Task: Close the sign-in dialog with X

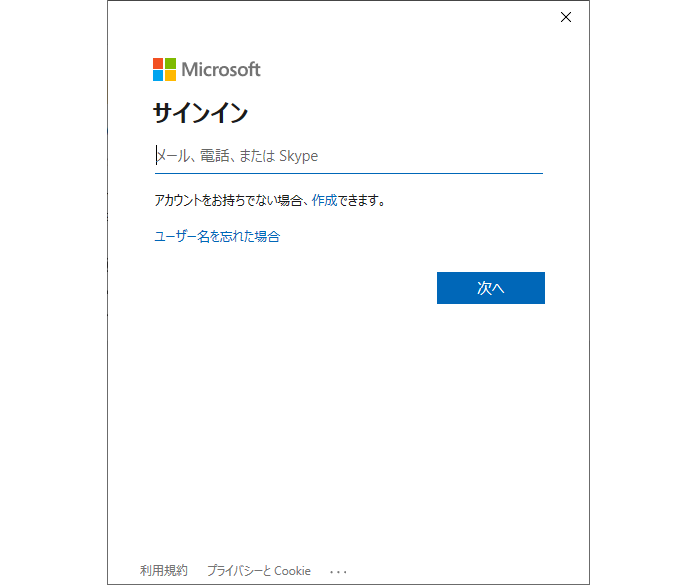Action: coord(566,17)
